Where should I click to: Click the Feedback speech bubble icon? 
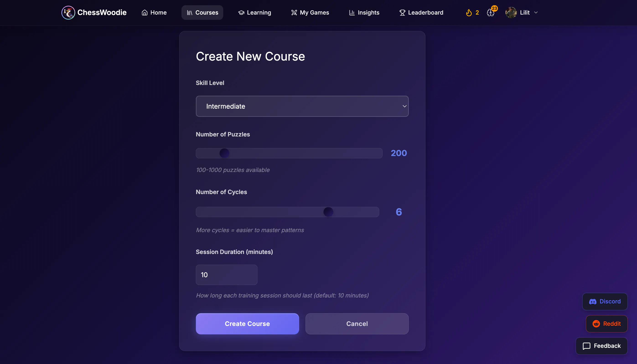coord(586,346)
